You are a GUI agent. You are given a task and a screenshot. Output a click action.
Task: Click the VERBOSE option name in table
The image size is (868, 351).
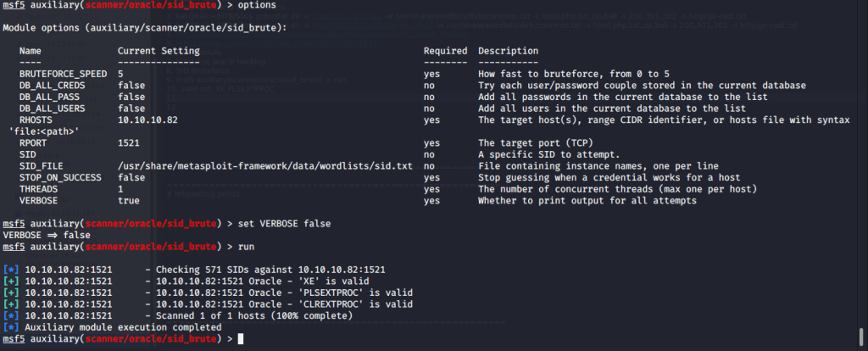click(x=41, y=201)
